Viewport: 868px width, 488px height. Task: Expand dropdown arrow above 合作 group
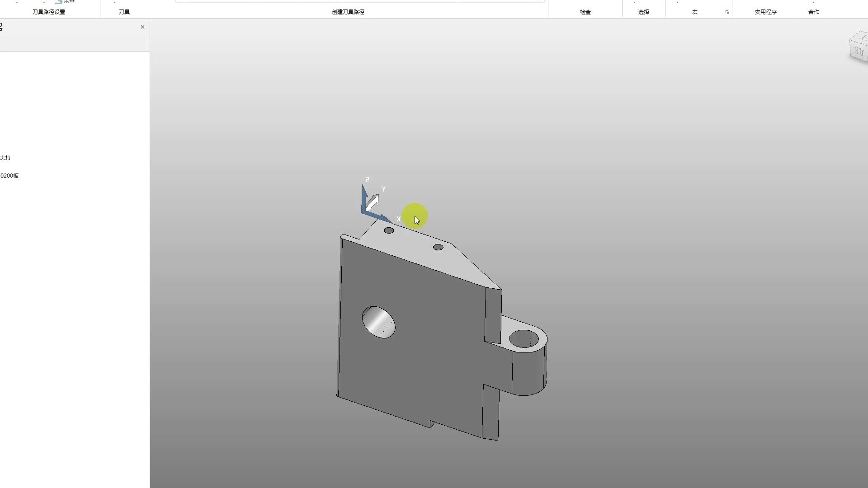click(x=813, y=2)
